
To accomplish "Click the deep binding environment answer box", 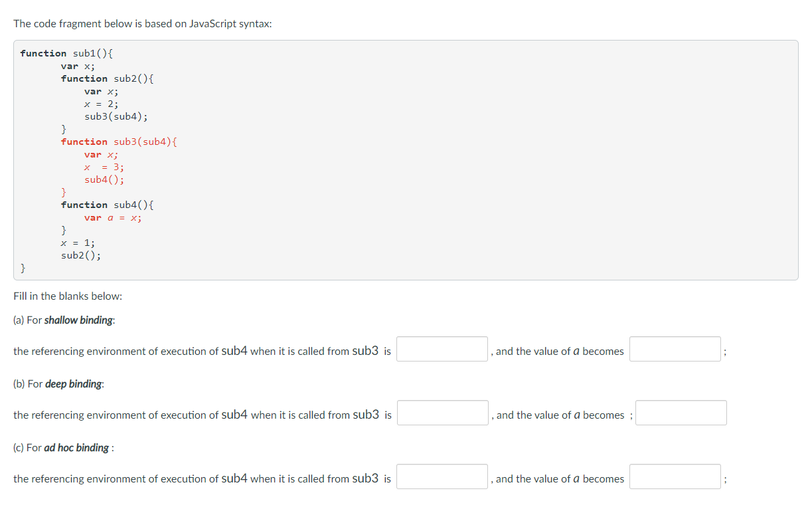I will (442, 412).
